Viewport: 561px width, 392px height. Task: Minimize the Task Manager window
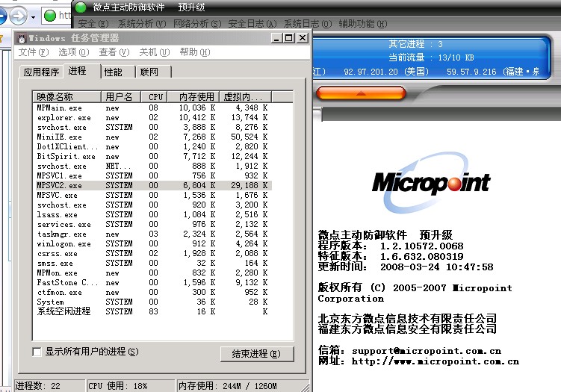(276, 38)
